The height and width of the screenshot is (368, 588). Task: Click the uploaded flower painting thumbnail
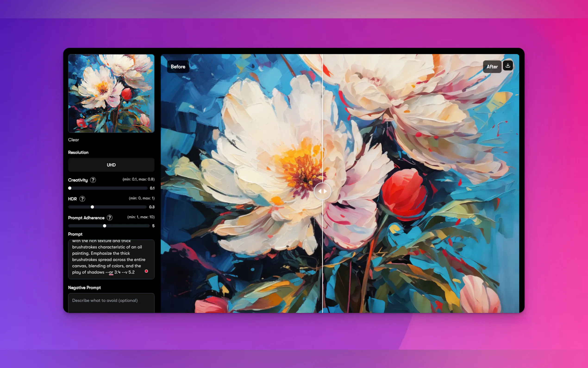(x=111, y=93)
